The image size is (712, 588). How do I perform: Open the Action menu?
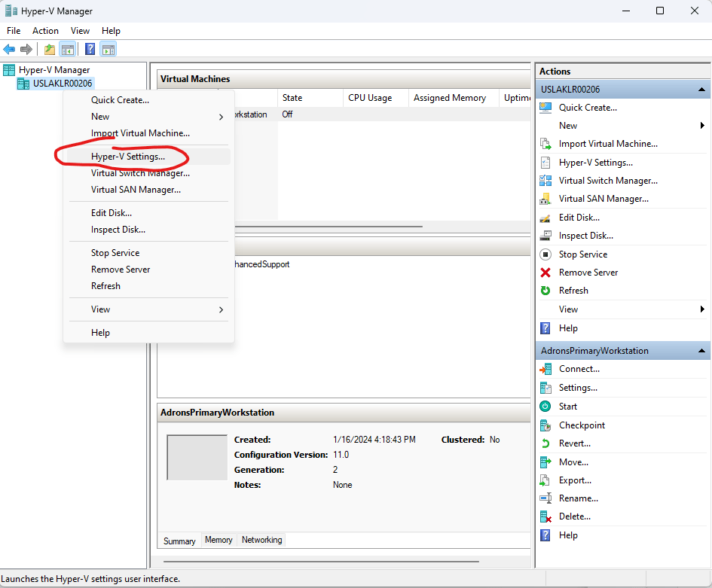point(45,31)
